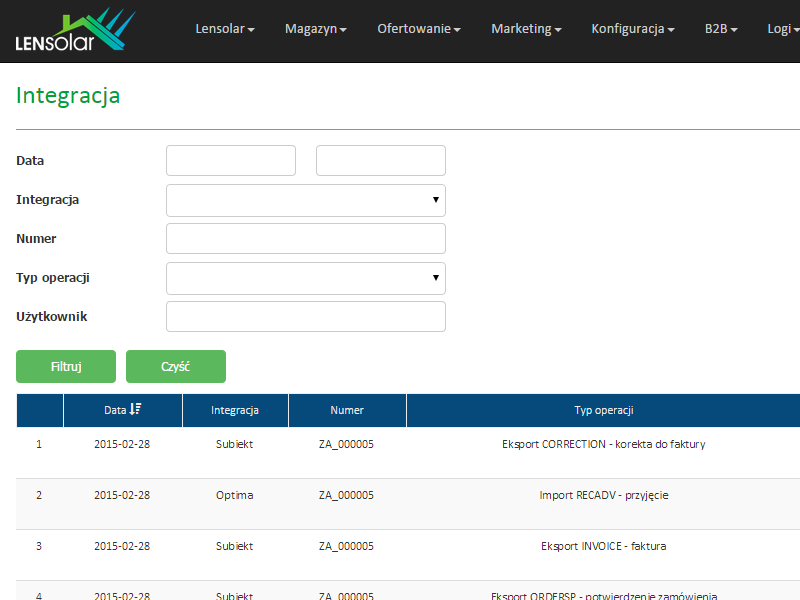This screenshot has height=600, width=800.
Task: Focus the second Data date field
Action: click(x=381, y=161)
